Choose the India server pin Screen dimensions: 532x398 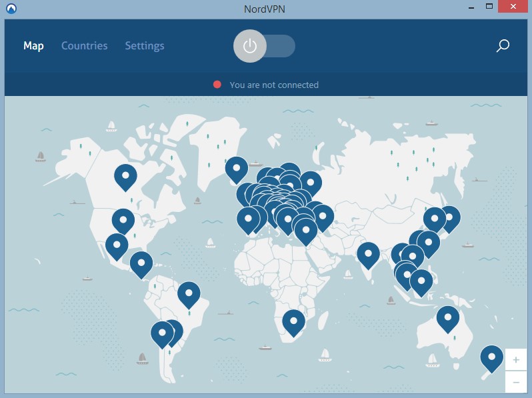tap(368, 255)
